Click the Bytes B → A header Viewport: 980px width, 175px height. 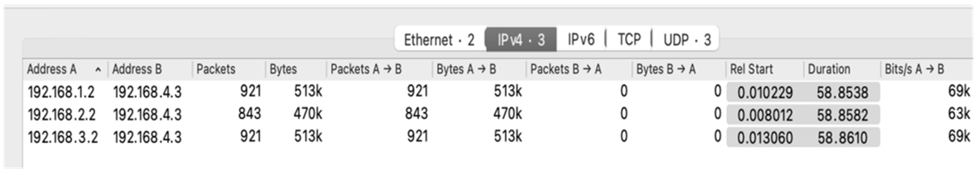pyautogui.click(x=666, y=69)
